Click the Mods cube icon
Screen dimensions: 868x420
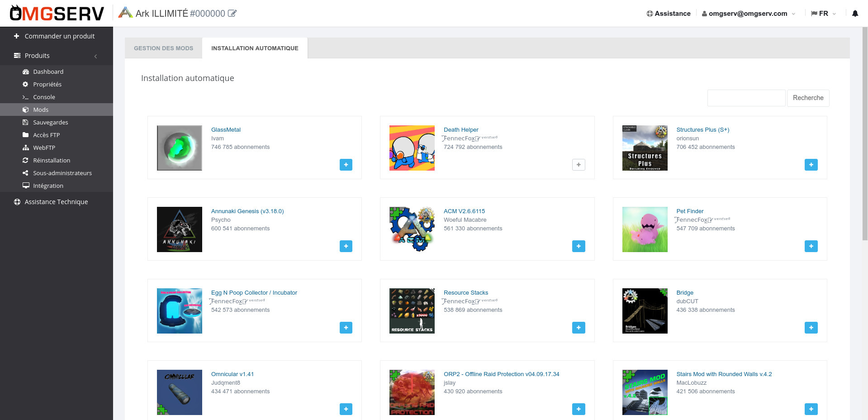click(x=25, y=110)
